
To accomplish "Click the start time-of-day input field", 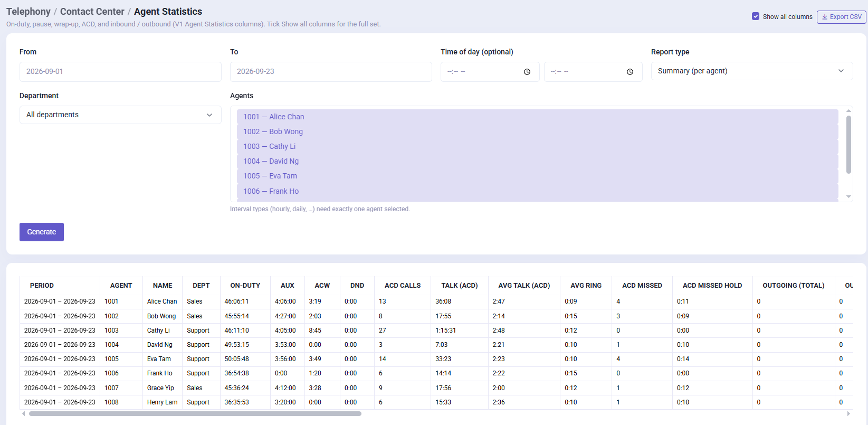I will pos(490,72).
